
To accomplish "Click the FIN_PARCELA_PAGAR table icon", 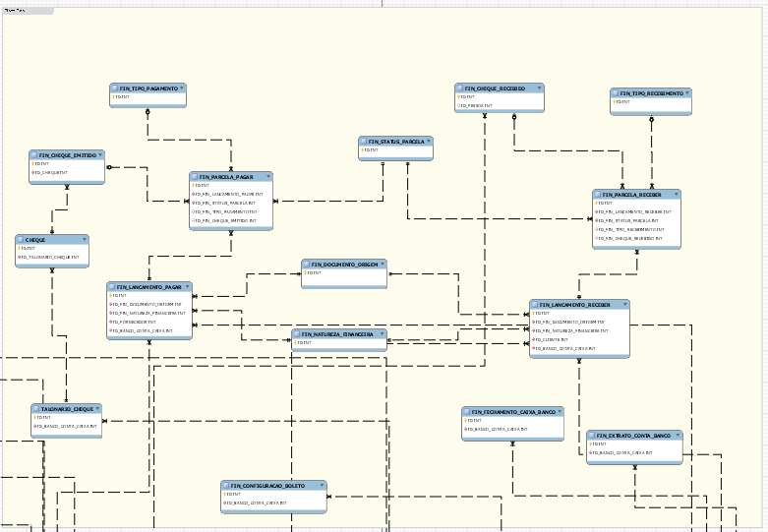I will [195, 176].
